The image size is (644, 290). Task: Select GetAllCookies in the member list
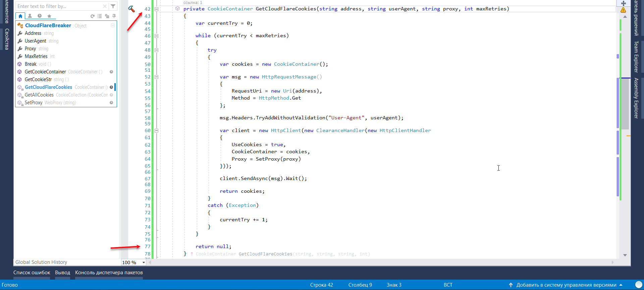click(39, 95)
